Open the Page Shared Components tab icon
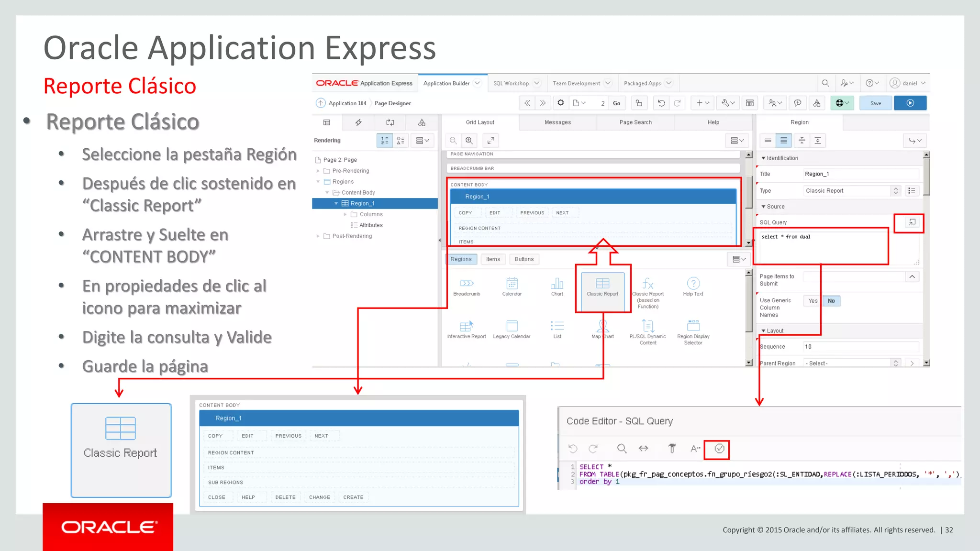The height and width of the screenshot is (551, 980). 422,122
